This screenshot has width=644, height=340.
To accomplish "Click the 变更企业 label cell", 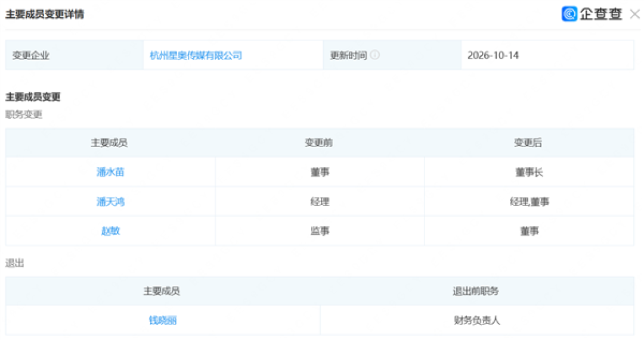I will tap(75, 55).
